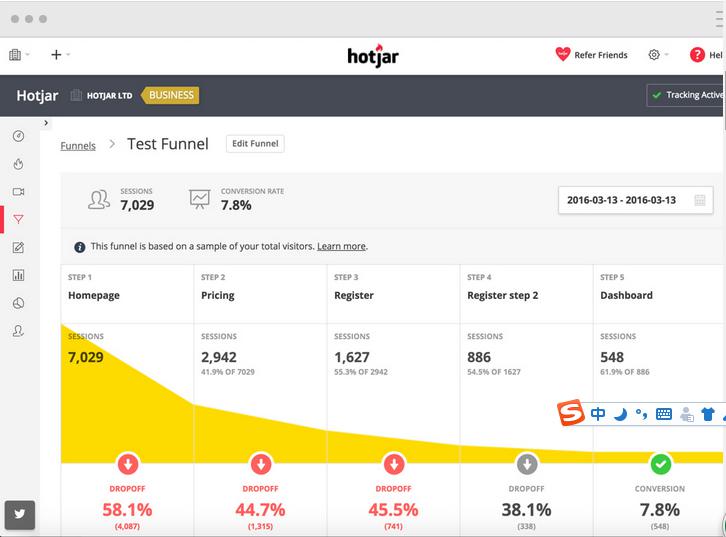Click the conversion rate chart icon
This screenshot has height=537, width=726.
coord(200,199)
